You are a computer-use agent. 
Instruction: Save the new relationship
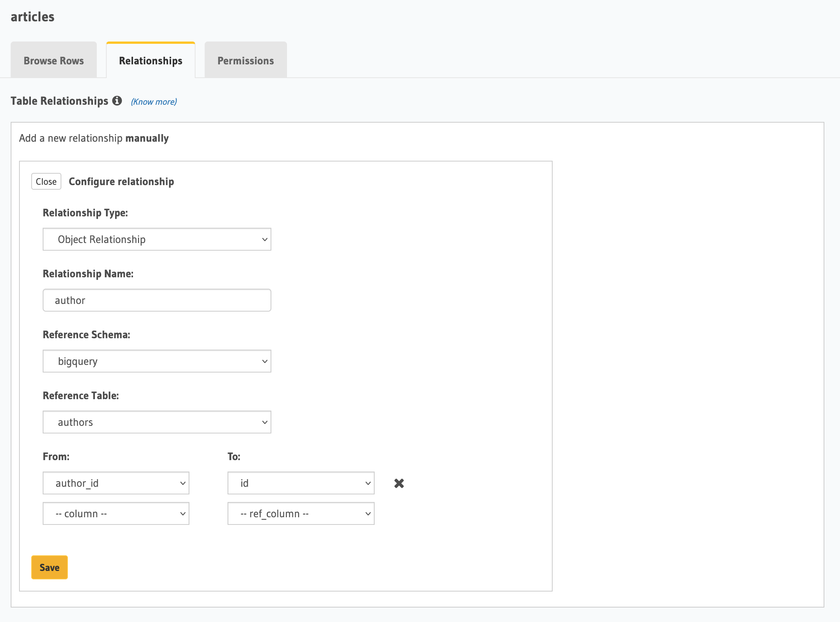pos(50,567)
